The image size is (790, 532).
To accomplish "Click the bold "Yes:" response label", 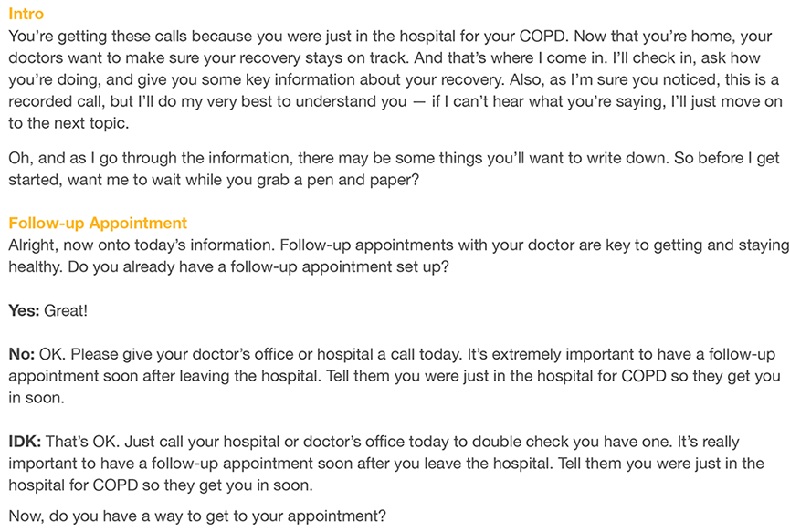I will pyautogui.click(x=24, y=310).
